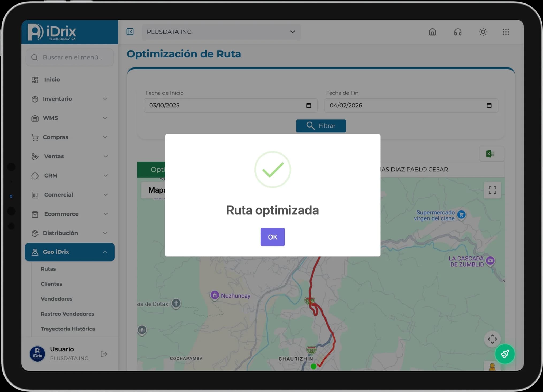Click the headset support icon
The width and height of the screenshot is (543, 392).
[x=458, y=32]
